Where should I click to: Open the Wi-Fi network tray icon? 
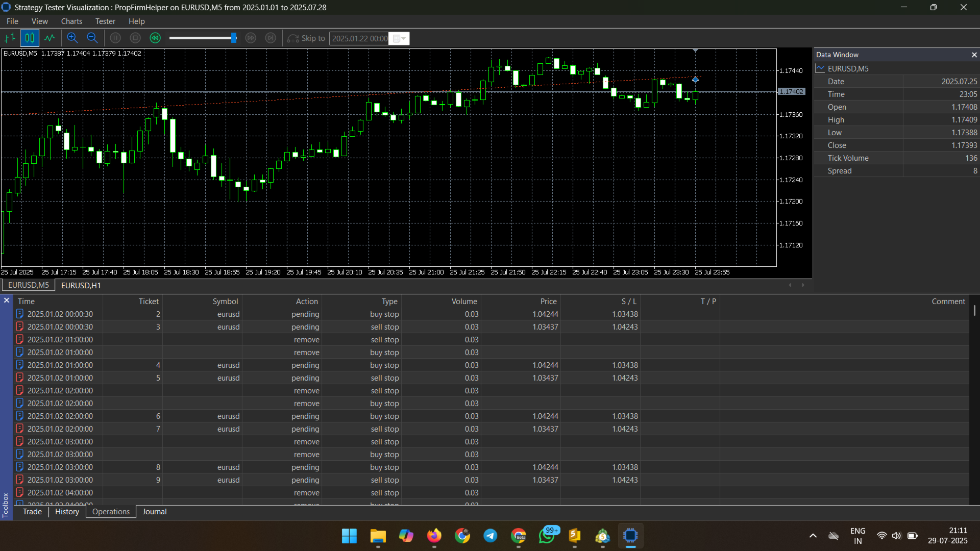881,536
